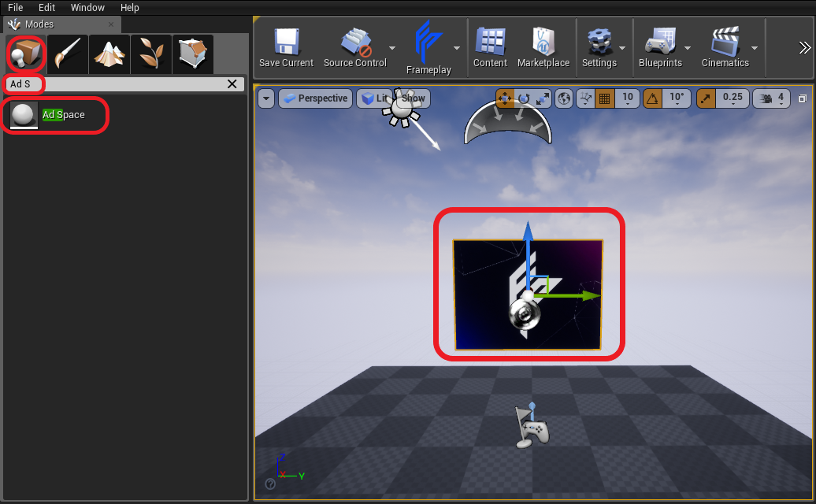Toggle surface snapping in viewport
816x504 pixels.
tap(585, 98)
